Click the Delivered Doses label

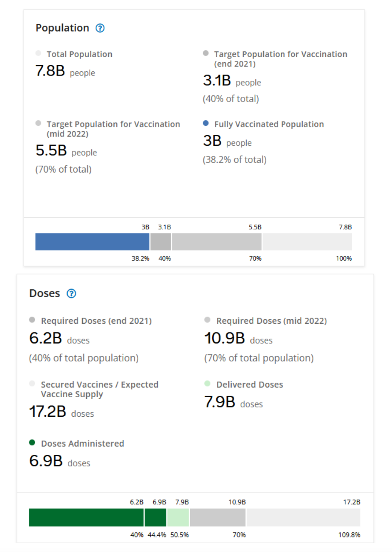(x=250, y=385)
